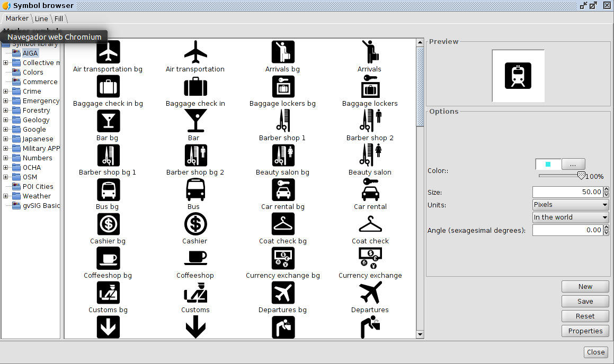Open the Pixels units dropdown

click(x=570, y=205)
